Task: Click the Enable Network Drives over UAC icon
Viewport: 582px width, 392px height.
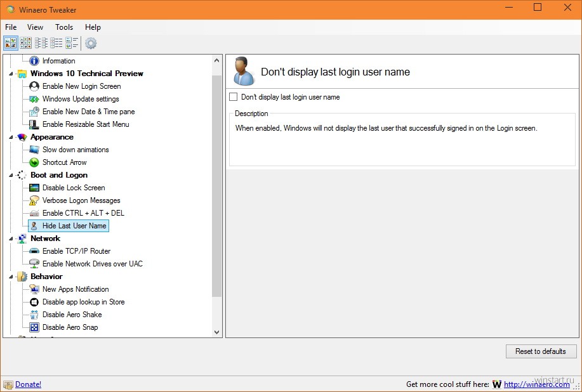Action: click(34, 264)
